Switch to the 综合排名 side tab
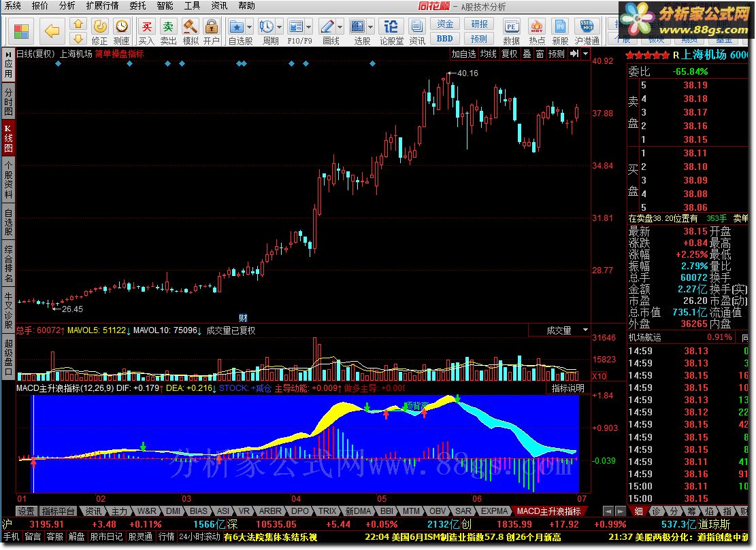This screenshot has height=550, width=756. click(x=8, y=263)
